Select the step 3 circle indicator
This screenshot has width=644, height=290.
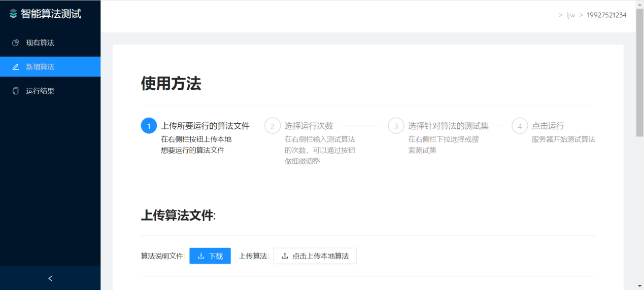(396, 126)
